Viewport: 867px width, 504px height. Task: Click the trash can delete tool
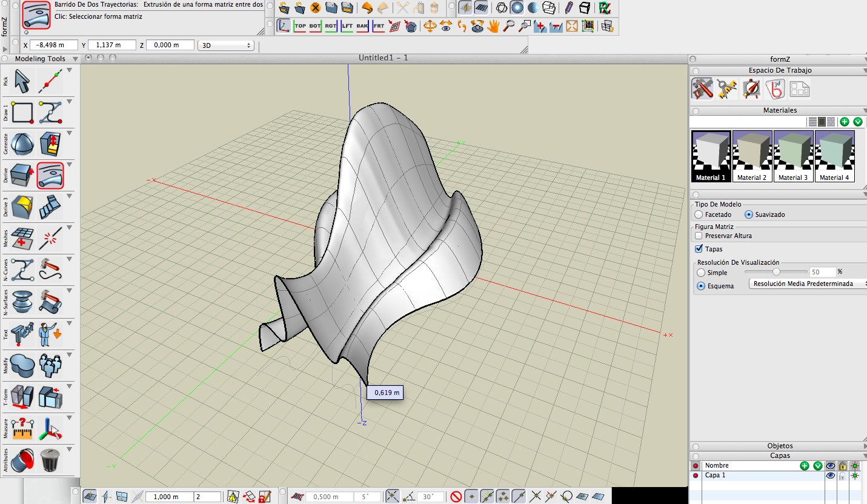point(50,460)
